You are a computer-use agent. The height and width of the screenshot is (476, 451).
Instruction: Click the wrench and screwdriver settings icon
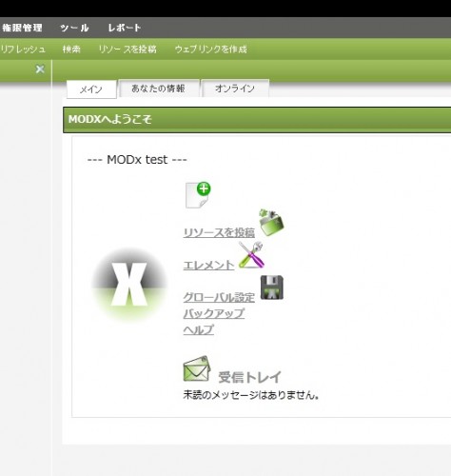pos(251,255)
